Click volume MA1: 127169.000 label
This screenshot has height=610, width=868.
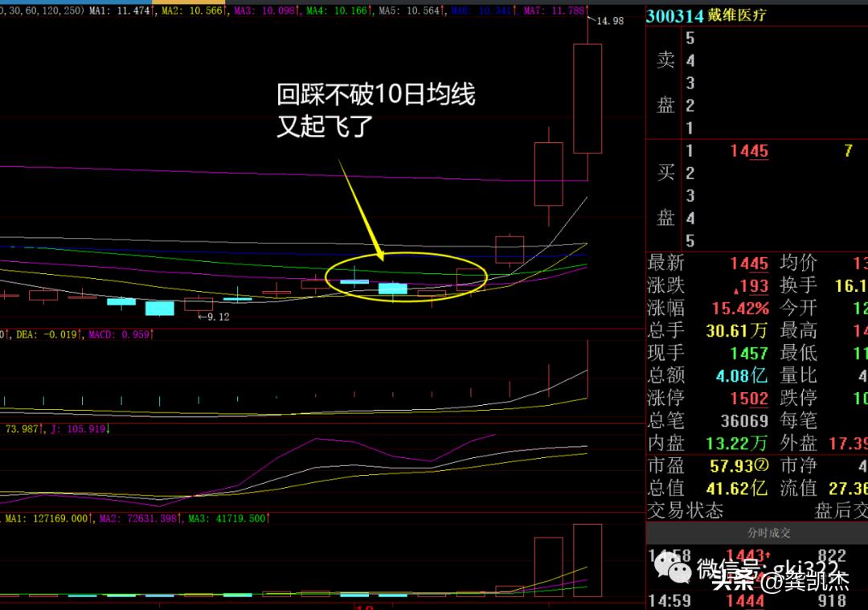click(47, 518)
